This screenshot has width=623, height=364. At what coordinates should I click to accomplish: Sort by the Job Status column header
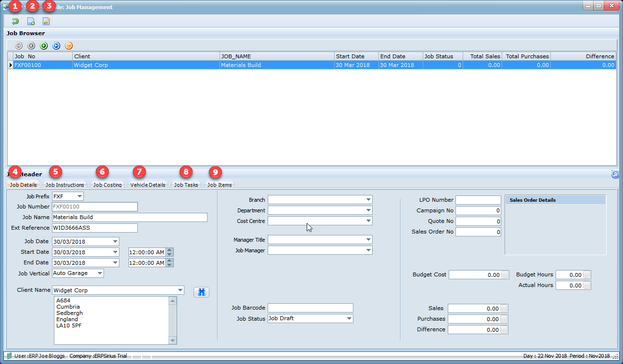(x=442, y=56)
